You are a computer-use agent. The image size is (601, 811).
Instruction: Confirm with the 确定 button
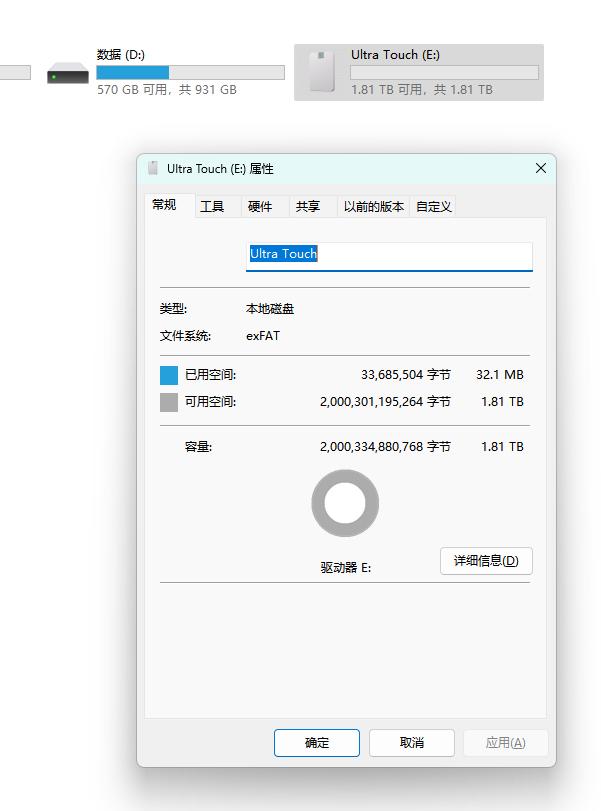point(317,743)
